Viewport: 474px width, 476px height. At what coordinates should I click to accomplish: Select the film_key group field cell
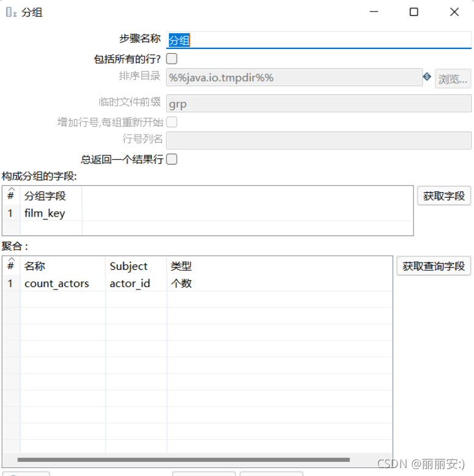pos(51,213)
